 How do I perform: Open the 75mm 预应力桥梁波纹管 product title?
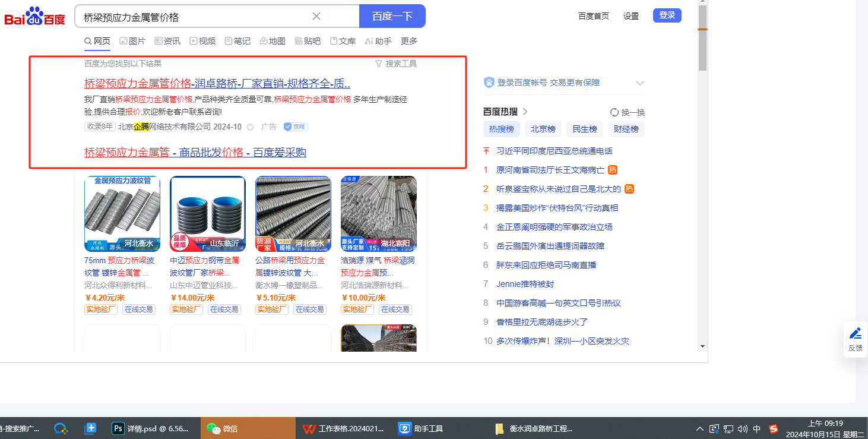[x=119, y=266]
